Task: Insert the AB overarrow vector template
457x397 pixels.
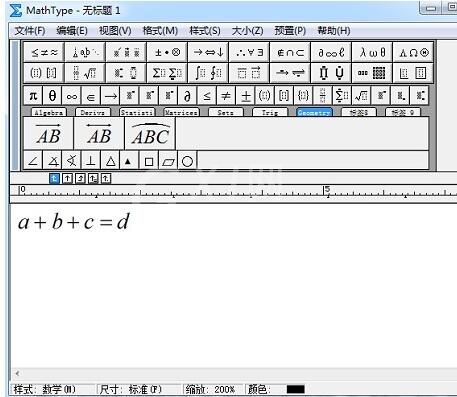Action: pyautogui.click(x=49, y=134)
